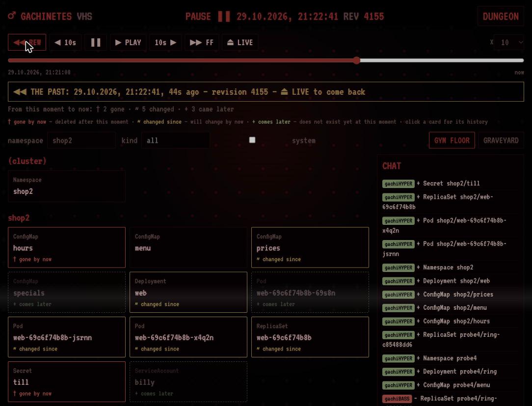Switch to GRAVEYARD tab

tap(501, 140)
